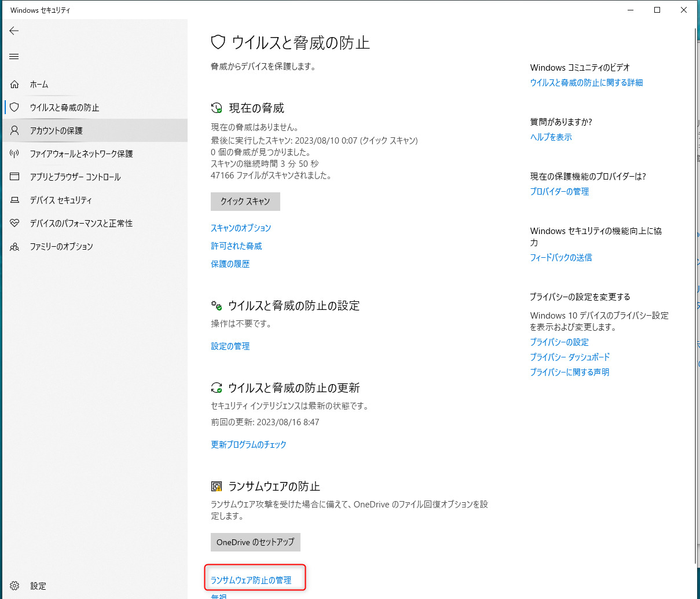This screenshot has height=599, width=700.
Task: Click the device performance heart icon
Action: tap(14, 223)
